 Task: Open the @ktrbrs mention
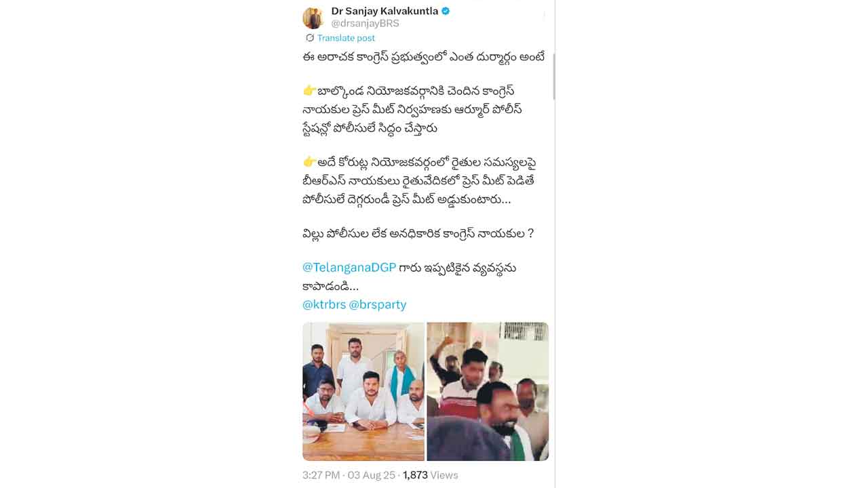click(x=324, y=304)
